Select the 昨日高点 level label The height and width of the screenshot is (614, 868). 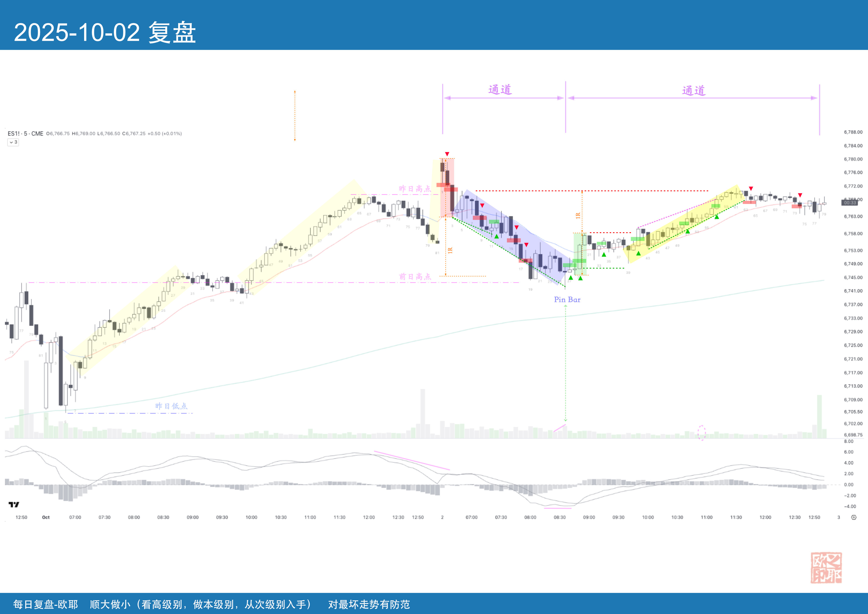(415, 189)
